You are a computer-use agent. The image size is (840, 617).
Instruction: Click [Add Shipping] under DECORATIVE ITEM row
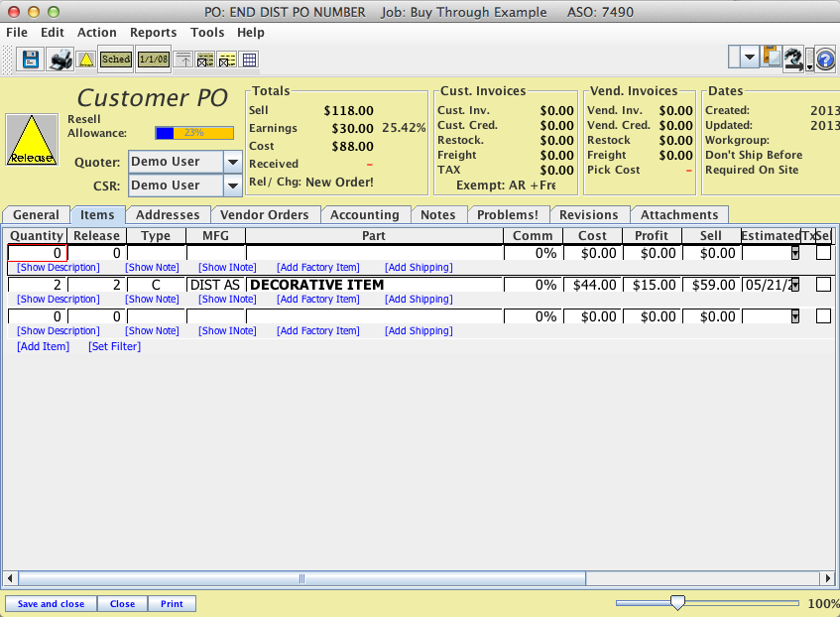click(419, 300)
